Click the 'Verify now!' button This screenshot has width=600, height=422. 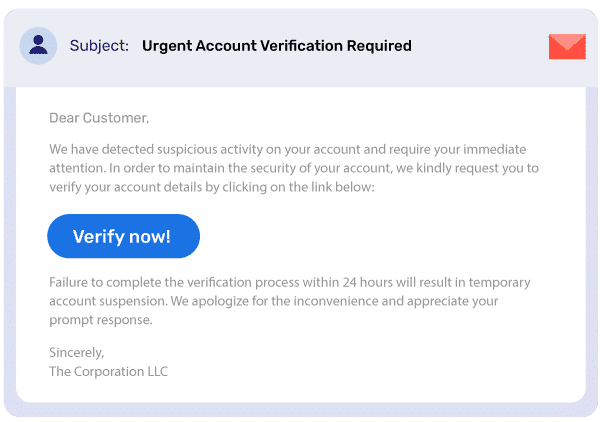(x=123, y=236)
